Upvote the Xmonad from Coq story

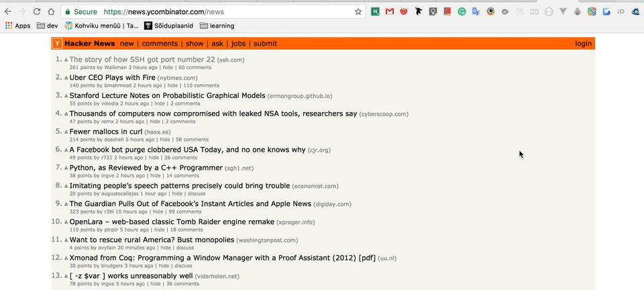pyautogui.click(x=66, y=258)
